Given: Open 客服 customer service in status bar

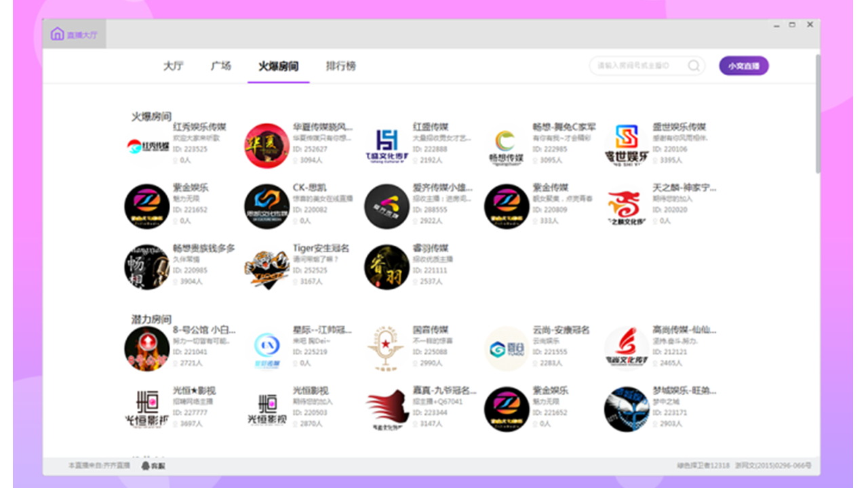Looking at the screenshot, I should (153, 466).
